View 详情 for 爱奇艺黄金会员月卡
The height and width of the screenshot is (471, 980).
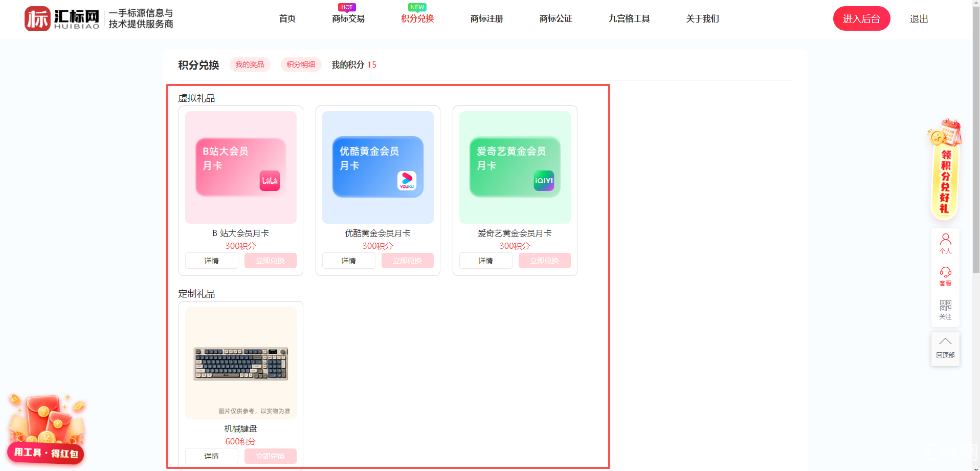(x=485, y=261)
